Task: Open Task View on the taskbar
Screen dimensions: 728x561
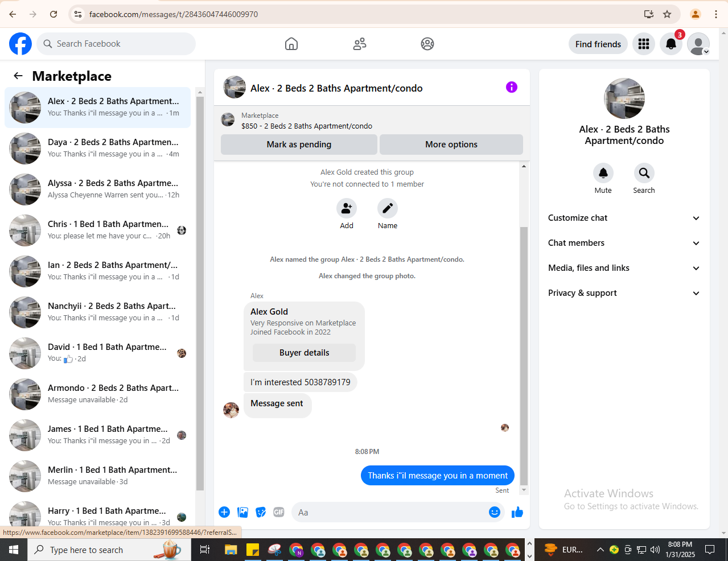Action: point(205,550)
